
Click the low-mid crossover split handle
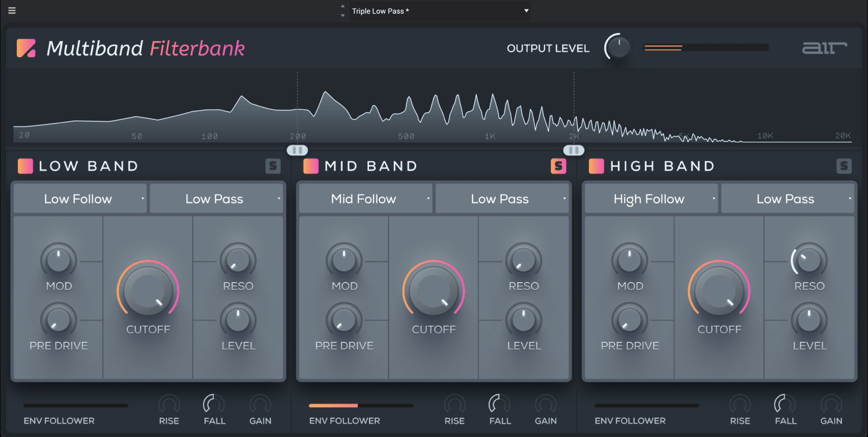click(x=297, y=150)
